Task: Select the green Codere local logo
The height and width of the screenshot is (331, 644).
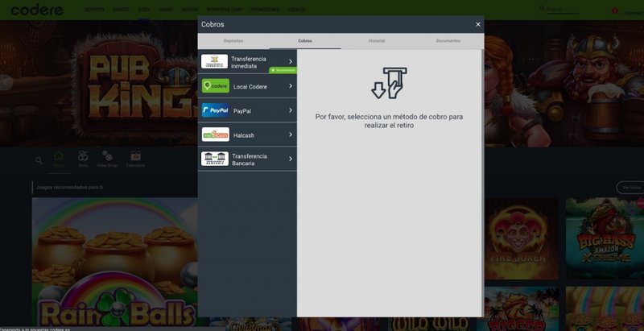Action: 215,86
